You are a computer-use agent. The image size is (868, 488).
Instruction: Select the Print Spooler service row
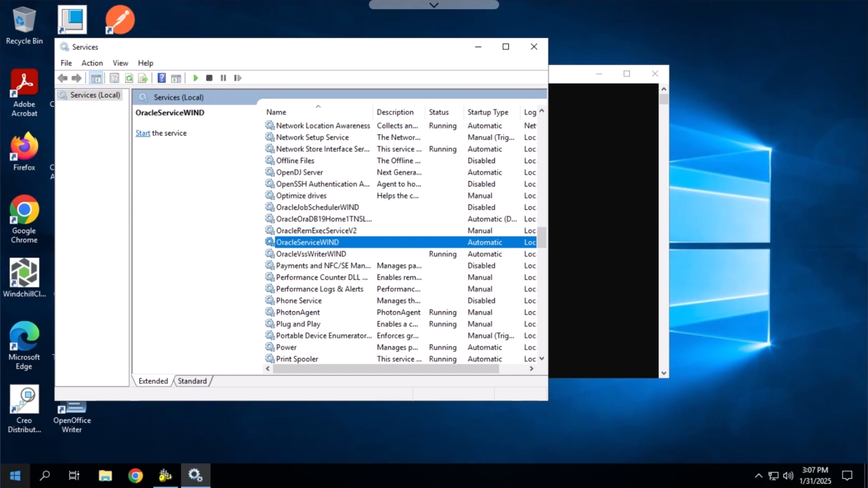[x=400, y=359]
